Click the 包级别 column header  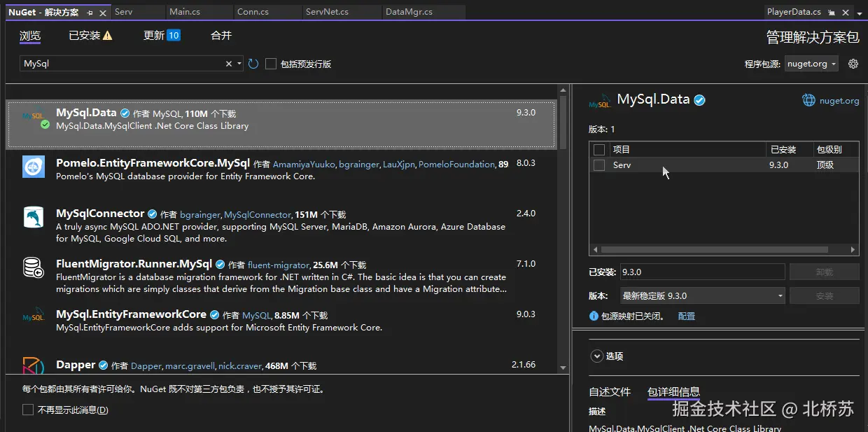829,149
